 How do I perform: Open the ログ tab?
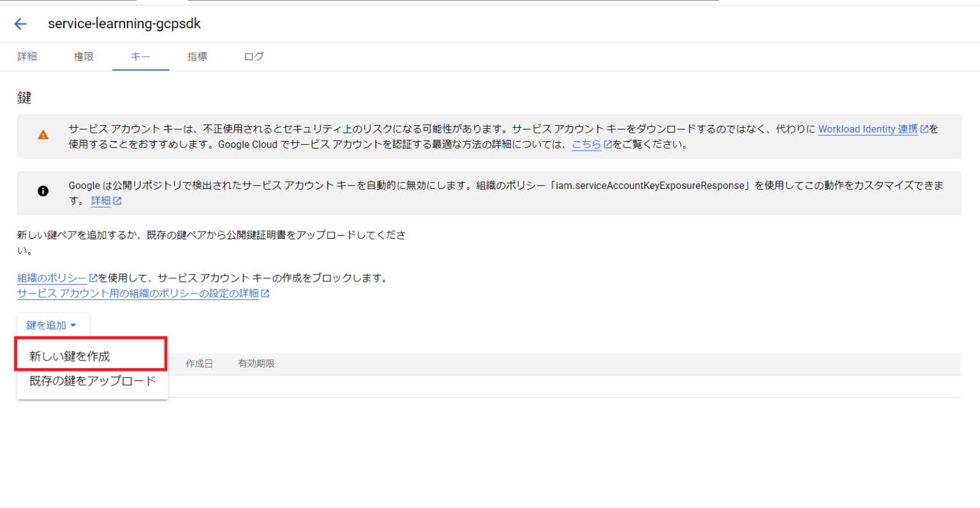point(253,56)
